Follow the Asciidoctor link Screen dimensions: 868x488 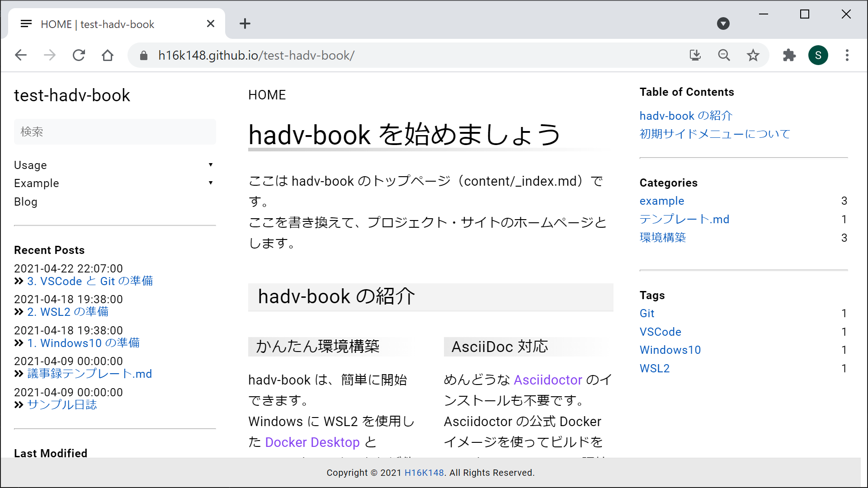(x=548, y=380)
